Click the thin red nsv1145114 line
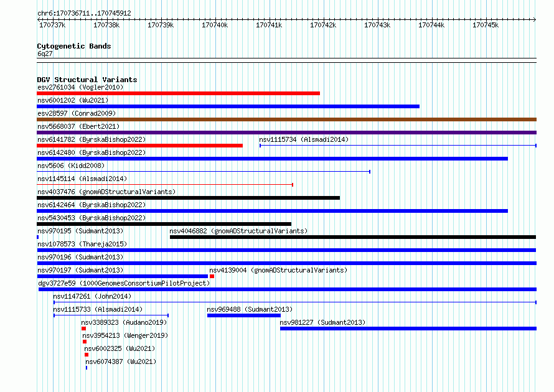The height and width of the screenshot is (392, 554). (165, 185)
